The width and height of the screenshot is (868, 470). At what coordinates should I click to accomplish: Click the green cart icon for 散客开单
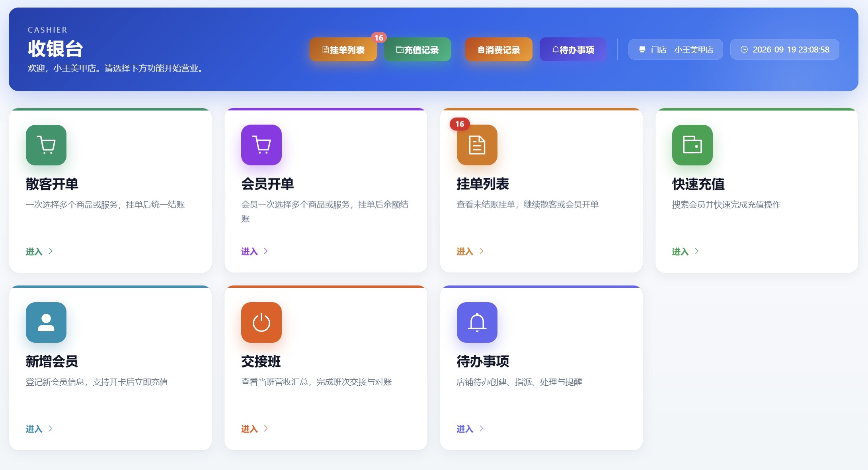[46, 145]
